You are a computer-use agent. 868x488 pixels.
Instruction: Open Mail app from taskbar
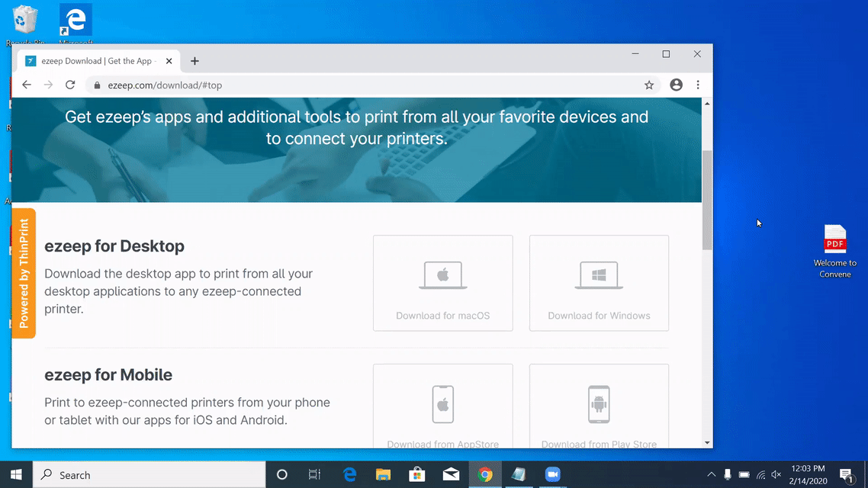coord(451,475)
